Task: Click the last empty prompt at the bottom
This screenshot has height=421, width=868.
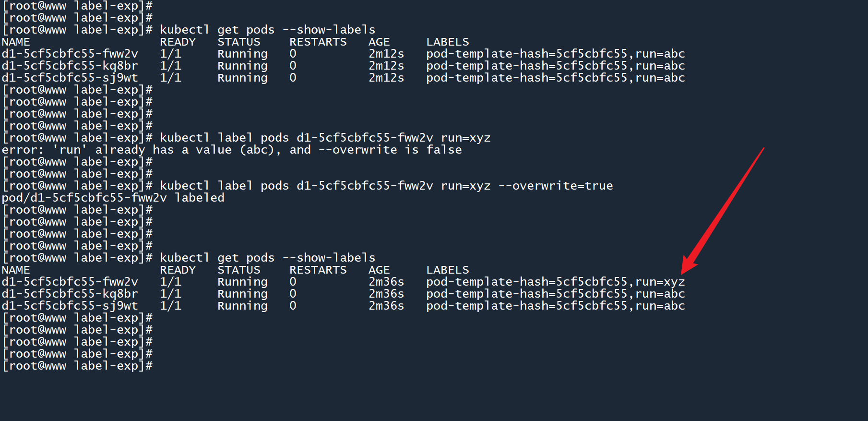Action: pyautogui.click(x=78, y=366)
